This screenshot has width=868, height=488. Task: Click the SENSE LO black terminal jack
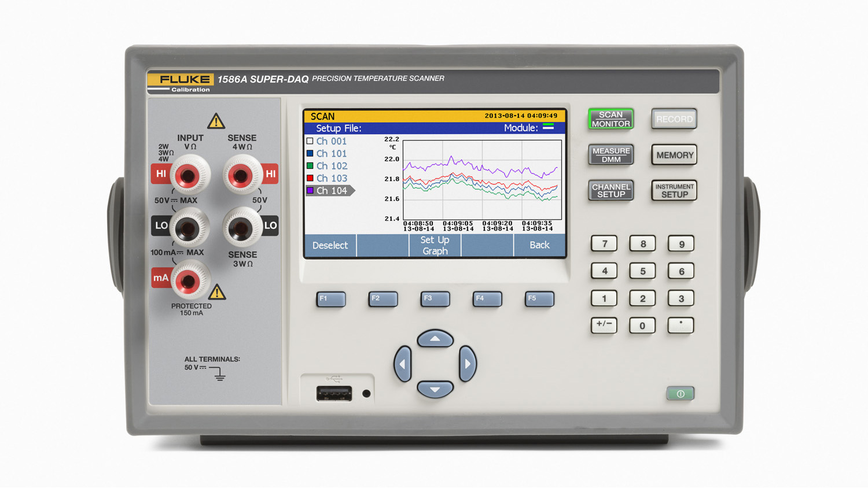click(240, 228)
